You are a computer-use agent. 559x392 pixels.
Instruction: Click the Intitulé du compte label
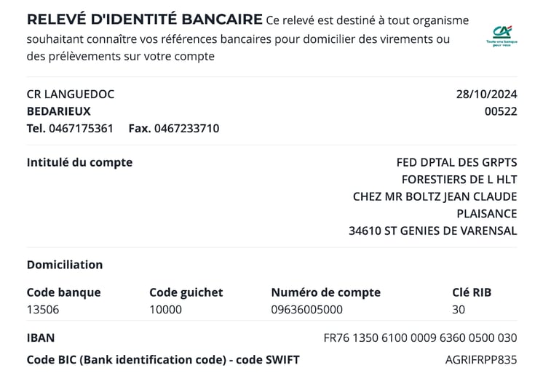(x=79, y=162)
